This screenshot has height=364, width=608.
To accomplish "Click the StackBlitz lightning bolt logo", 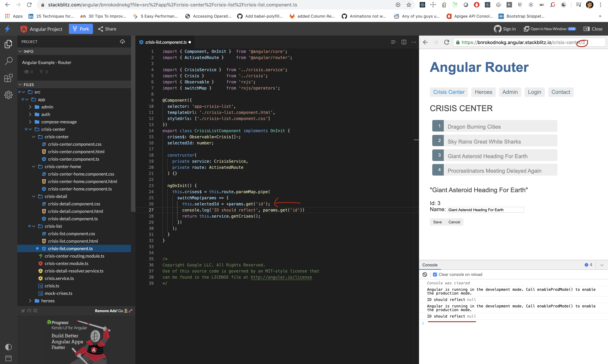I will [x=7, y=29].
